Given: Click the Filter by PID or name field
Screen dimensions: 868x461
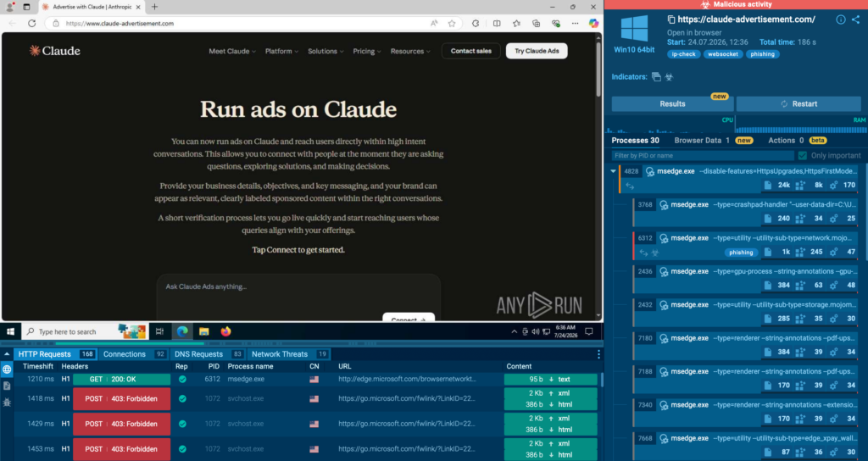Looking at the screenshot, I should pyautogui.click(x=701, y=156).
